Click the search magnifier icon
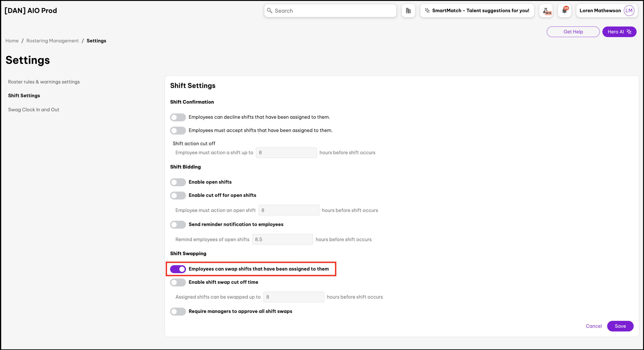Image resolution: width=644 pixels, height=350 pixels. [269, 11]
